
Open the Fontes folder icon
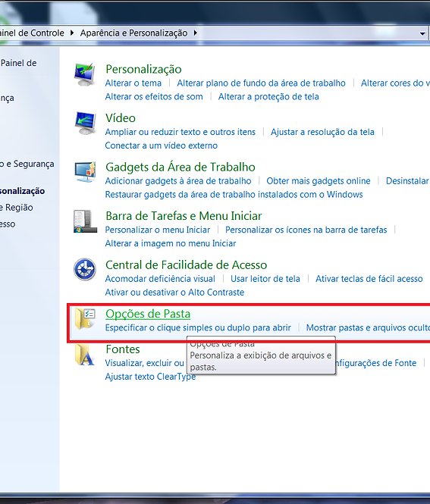tap(85, 355)
